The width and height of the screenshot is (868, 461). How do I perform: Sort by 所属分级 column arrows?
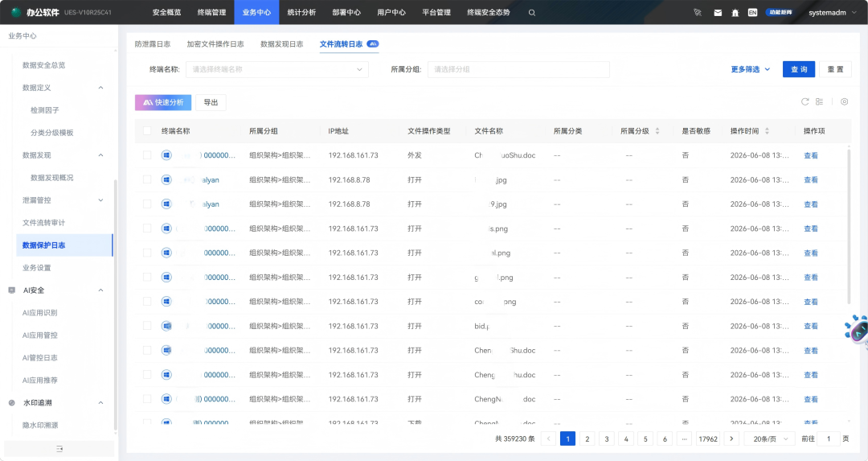pos(657,131)
